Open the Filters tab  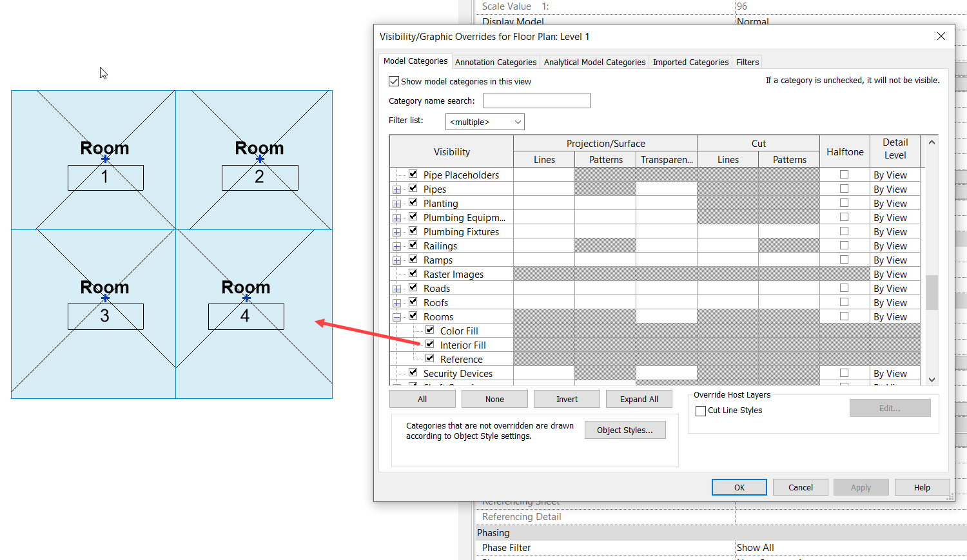[x=746, y=61]
